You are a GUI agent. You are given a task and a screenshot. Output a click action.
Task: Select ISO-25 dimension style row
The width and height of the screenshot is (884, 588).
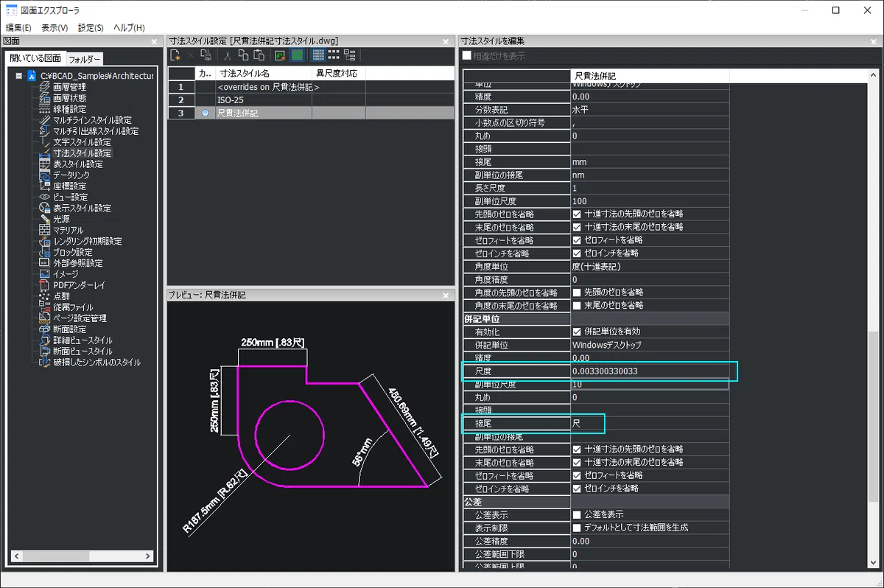click(309, 99)
